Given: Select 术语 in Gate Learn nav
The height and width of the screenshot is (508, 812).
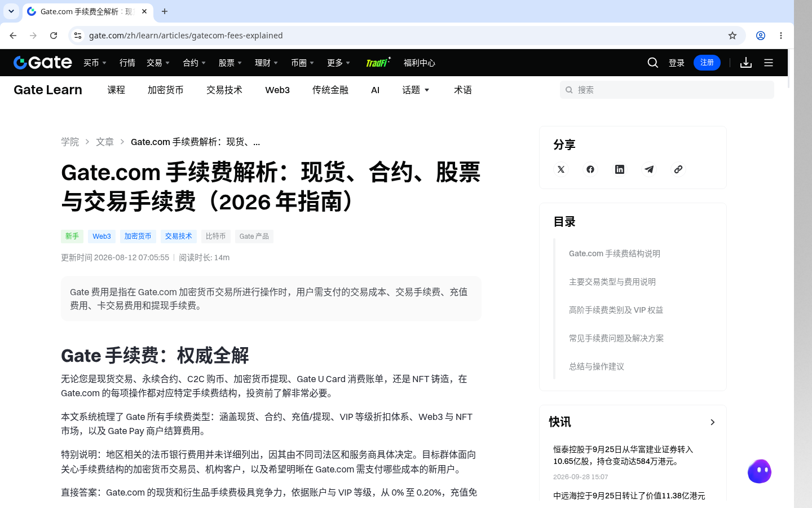Looking at the screenshot, I should tap(463, 90).
